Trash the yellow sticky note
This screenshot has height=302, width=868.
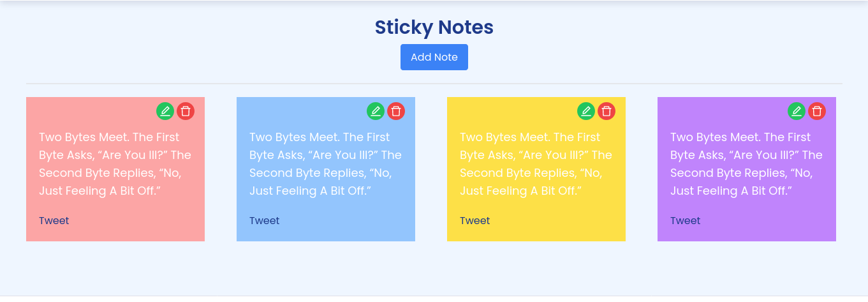pos(607,111)
